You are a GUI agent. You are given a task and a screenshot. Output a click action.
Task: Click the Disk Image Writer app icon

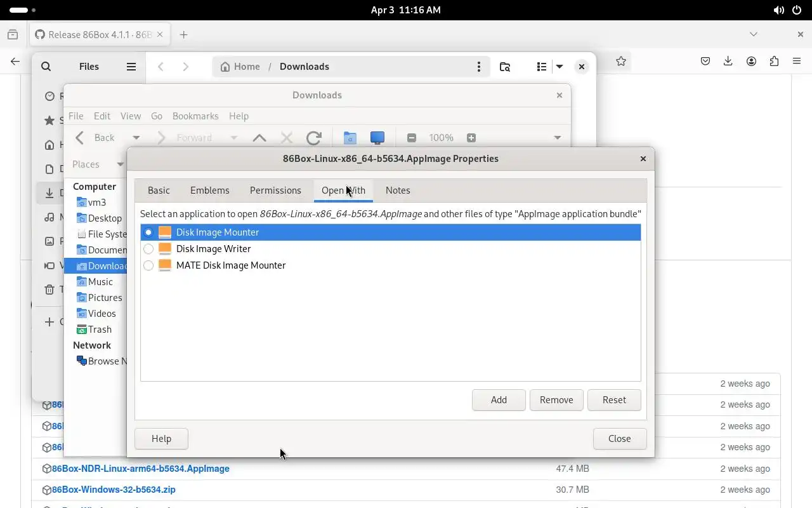[x=165, y=249]
